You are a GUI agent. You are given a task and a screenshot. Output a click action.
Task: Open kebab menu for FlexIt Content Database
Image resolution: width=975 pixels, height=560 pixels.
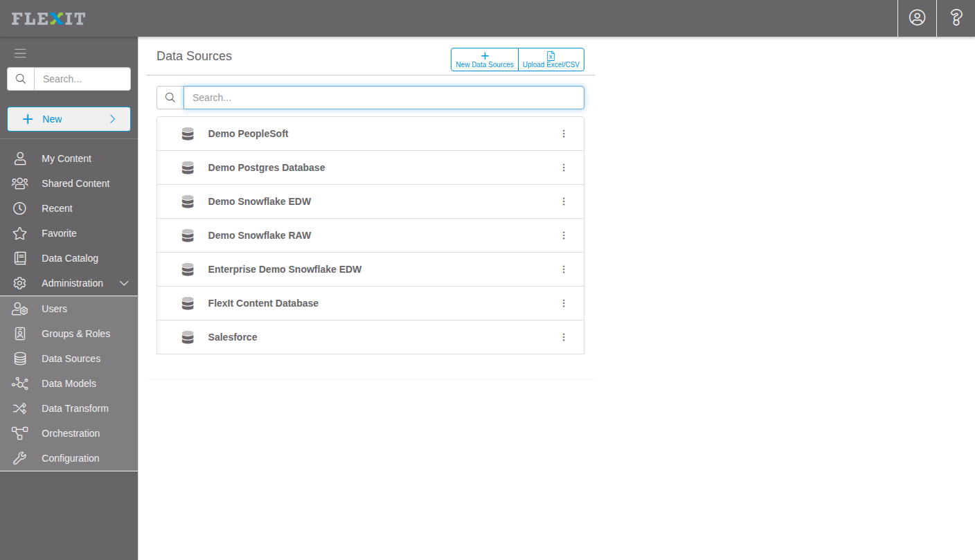[x=564, y=303]
